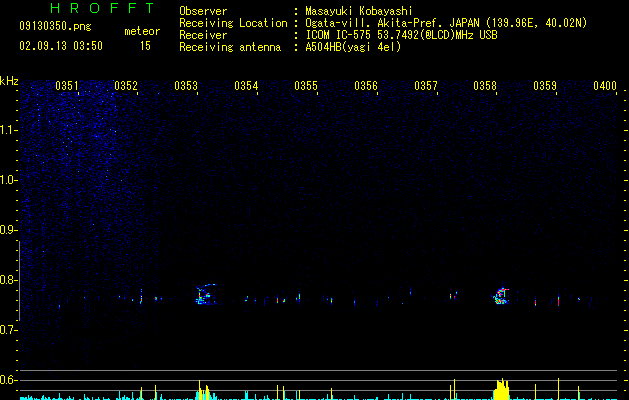Click the 1.1 frequency axis label
The image size is (629, 400).
[9, 130]
